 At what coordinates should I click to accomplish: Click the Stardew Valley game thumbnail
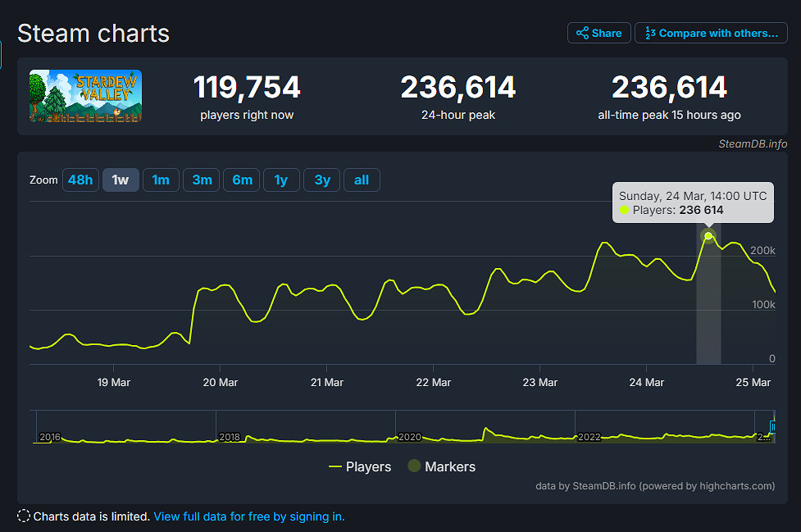click(x=86, y=96)
